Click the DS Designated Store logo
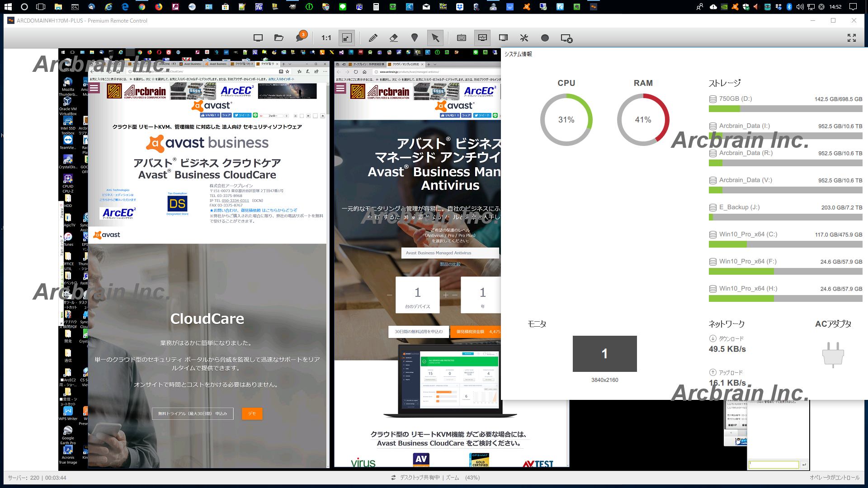This screenshot has width=868, height=488. (177, 204)
